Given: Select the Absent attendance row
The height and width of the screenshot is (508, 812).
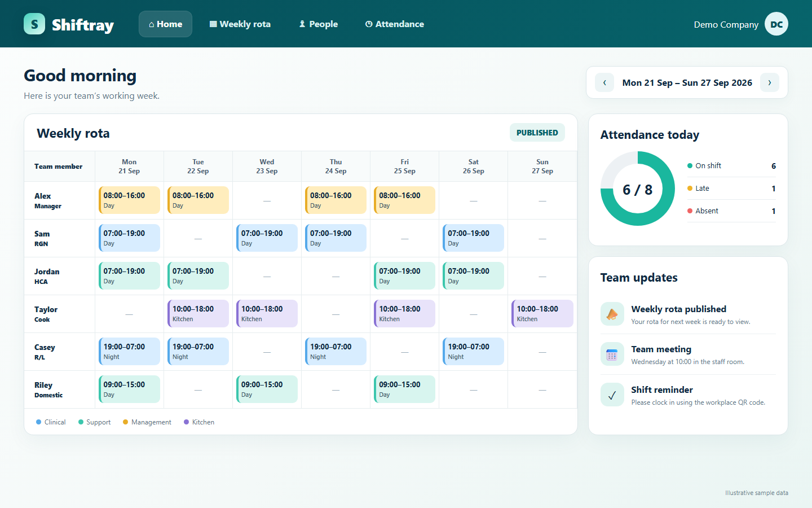Looking at the screenshot, I should point(731,211).
